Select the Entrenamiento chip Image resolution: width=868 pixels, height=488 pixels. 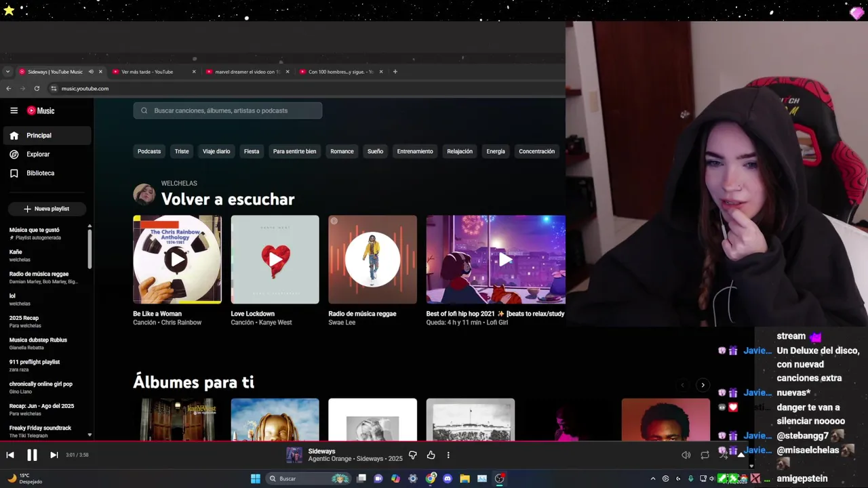pyautogui.click(x=415, y=151)
